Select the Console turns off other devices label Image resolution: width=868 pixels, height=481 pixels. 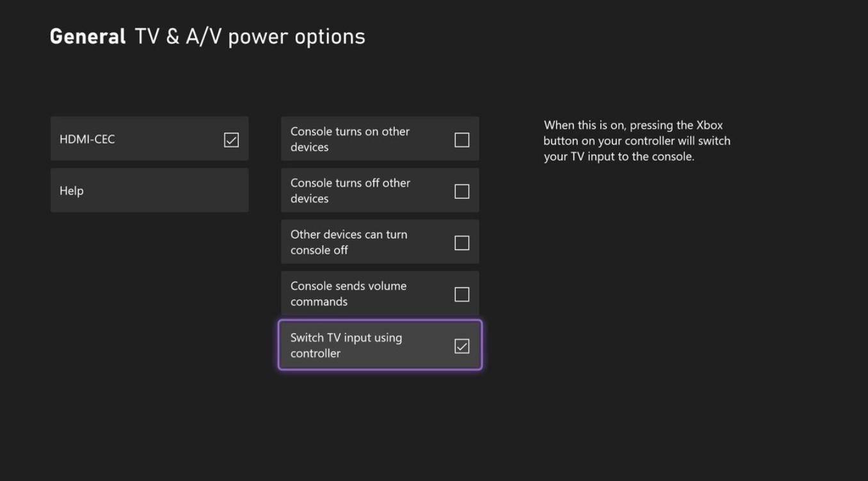pyautogui.click(x=350, y=191)
